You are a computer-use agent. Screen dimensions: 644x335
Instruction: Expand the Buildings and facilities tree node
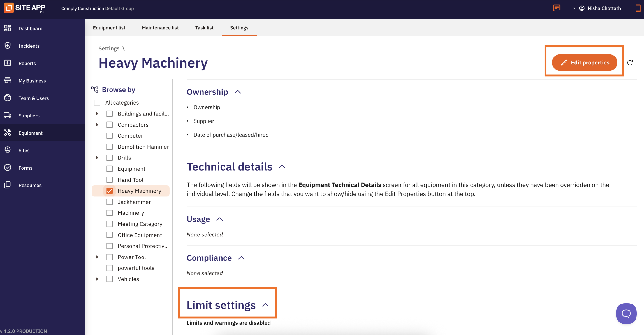tap(97, 114)
